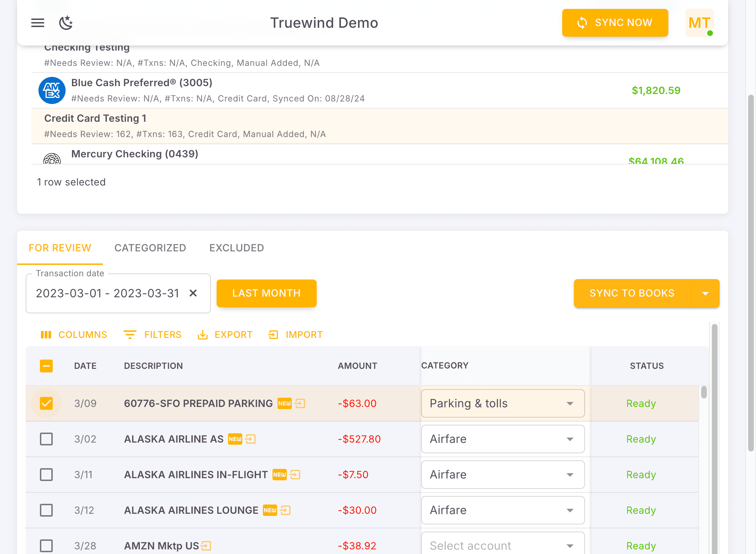Clear the transaction date filter with the X icon

pos(193,293)
